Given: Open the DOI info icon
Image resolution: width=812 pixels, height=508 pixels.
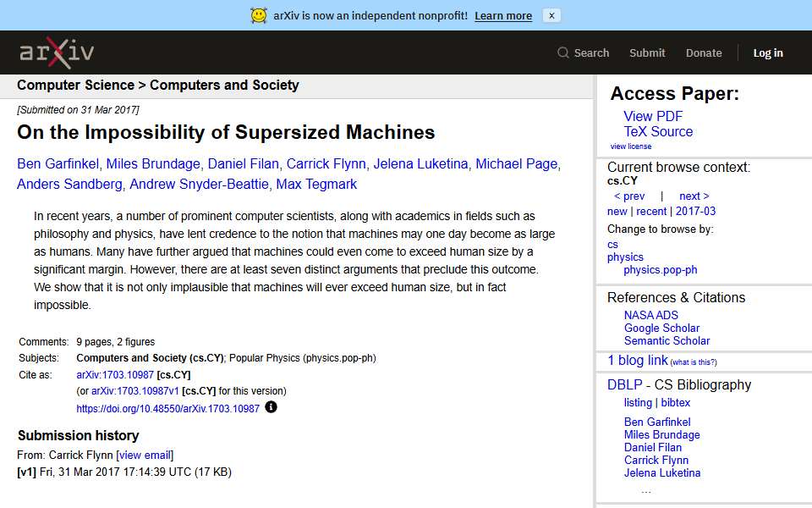Looking at the screenshot, I should [271, 407].
